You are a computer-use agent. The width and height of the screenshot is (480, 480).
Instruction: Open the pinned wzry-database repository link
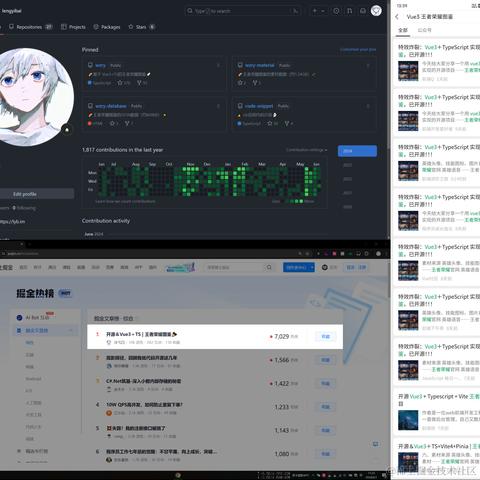pos(111,106)
